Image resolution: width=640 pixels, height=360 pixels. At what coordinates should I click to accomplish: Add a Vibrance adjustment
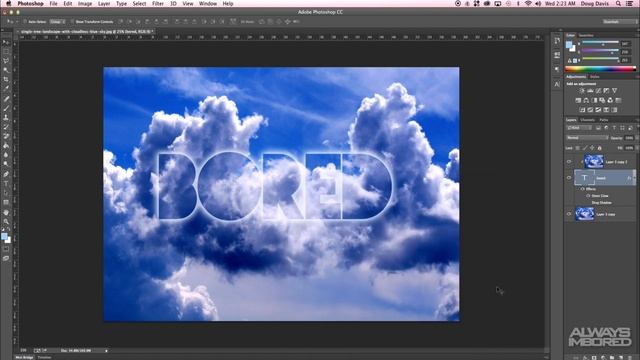[x=614, y=90]
